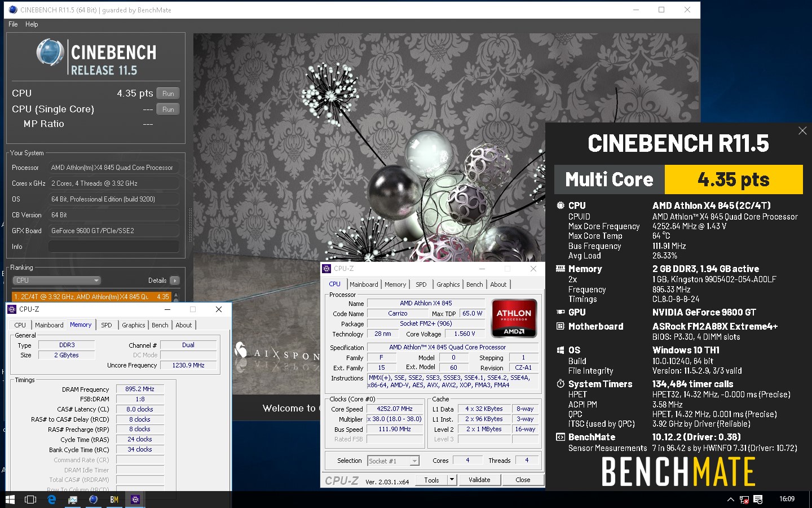This screenshot has height=508, width=812.
Task: Click the Memory CPU-Z window title icon
Action: [12, 309]
